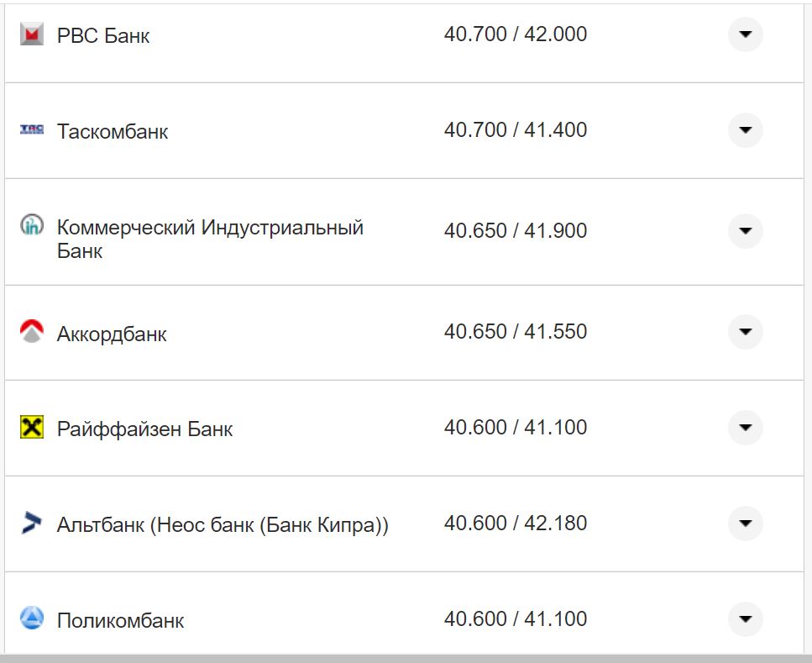
Task: Click the Аккордбанк rate 40.650 / 41.550
Action: [516, 332]
